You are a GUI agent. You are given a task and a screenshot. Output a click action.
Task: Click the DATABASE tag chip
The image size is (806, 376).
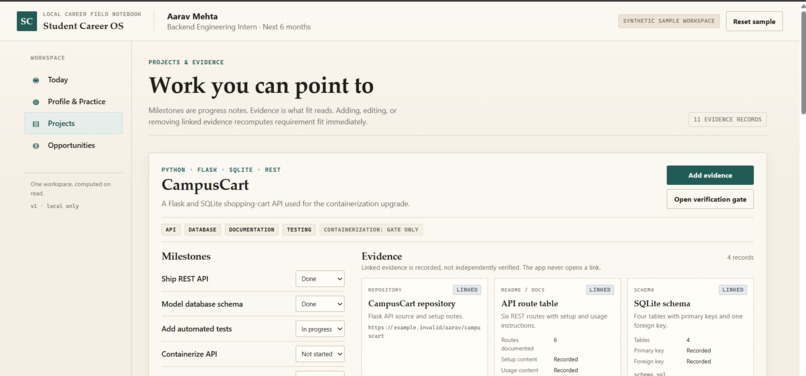pyautogui.click(x=203, y=229)
